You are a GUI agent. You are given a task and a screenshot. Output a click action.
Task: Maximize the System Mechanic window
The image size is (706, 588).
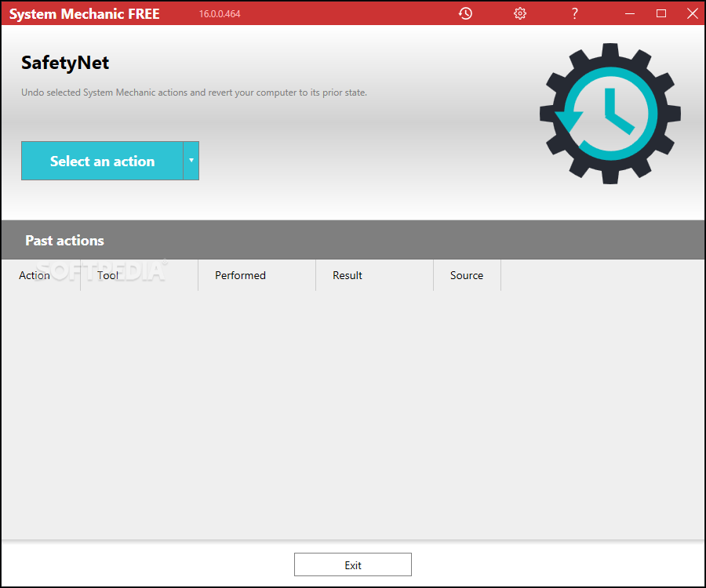661,13
